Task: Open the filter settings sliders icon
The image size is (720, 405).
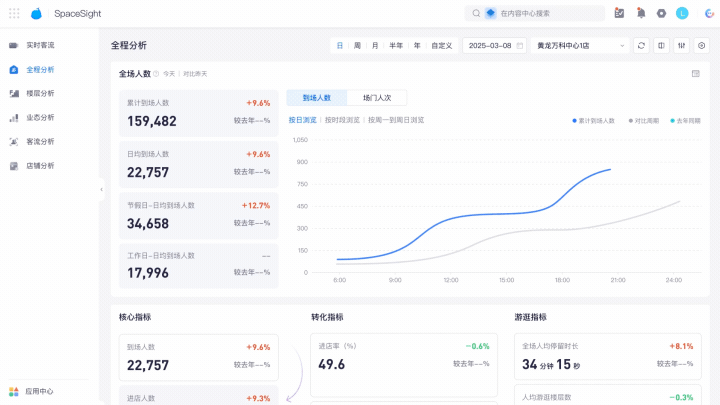Action: 681,45
